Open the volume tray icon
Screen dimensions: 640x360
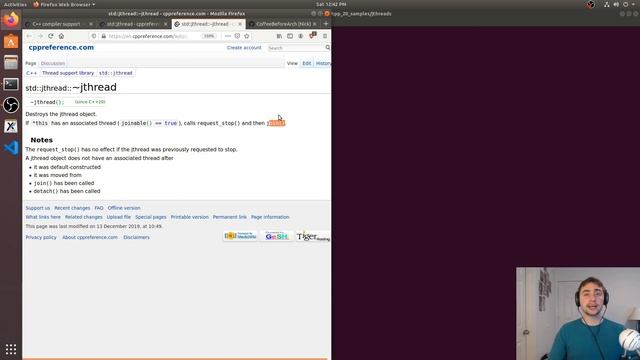click(616, 4)
